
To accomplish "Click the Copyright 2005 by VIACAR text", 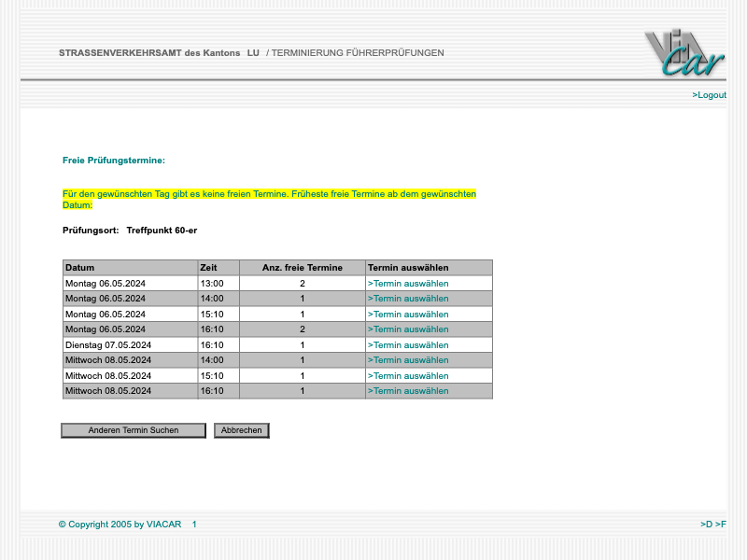I will tap(120, 525).
